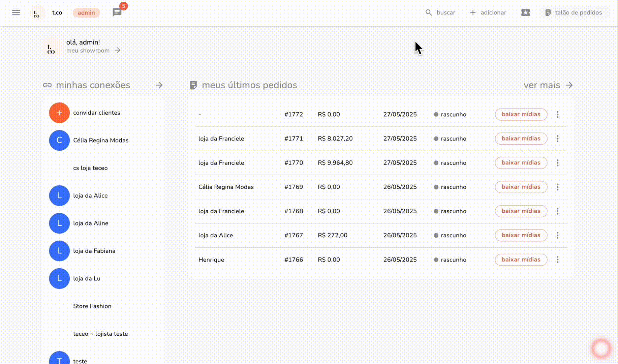Open order row for Henrique
Image resolution: width=618 pixels, height=364 pixels.
tap(211, 260)
